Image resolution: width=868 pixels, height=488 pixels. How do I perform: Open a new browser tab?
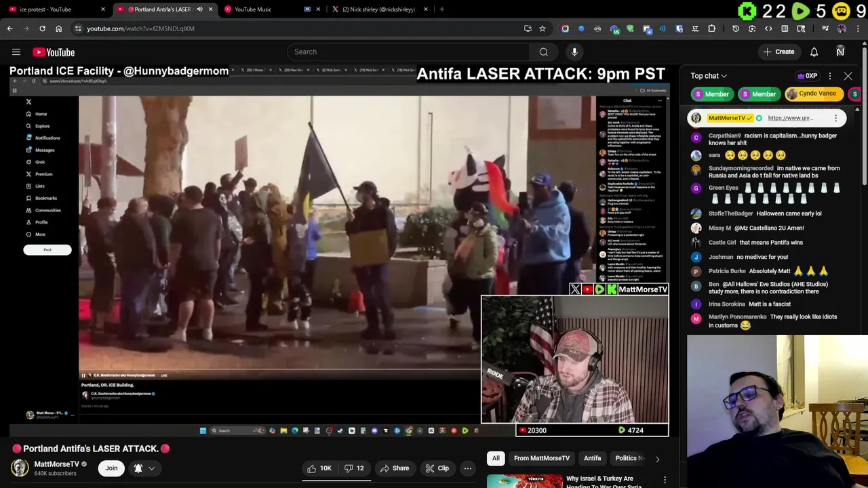[441, 9]
